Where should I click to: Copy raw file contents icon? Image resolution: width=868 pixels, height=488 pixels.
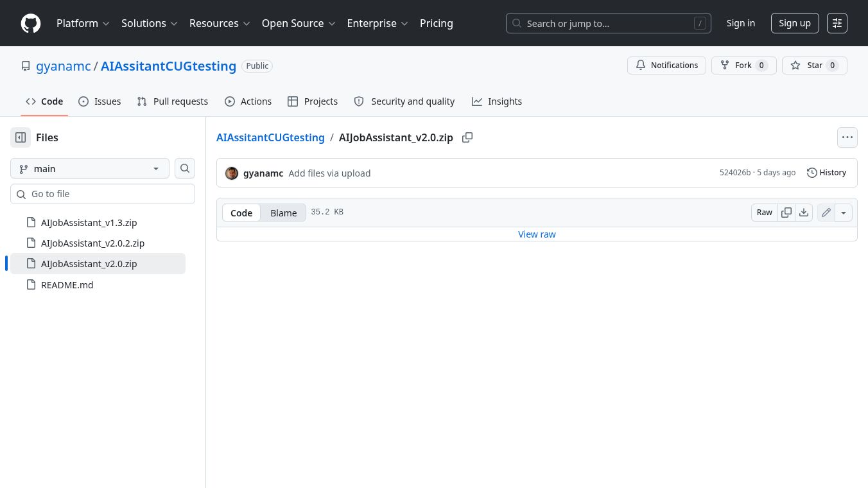[x=786, y=213]
